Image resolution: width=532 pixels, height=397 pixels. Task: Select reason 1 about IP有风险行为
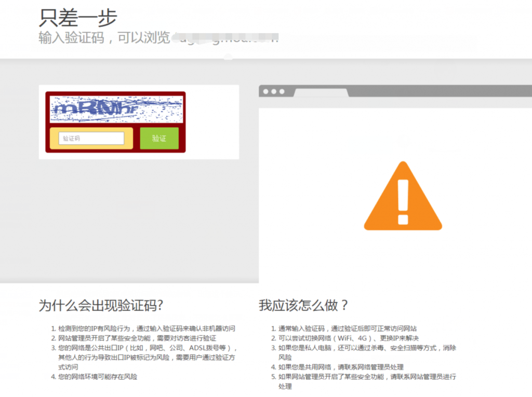(x=147, y=328)
